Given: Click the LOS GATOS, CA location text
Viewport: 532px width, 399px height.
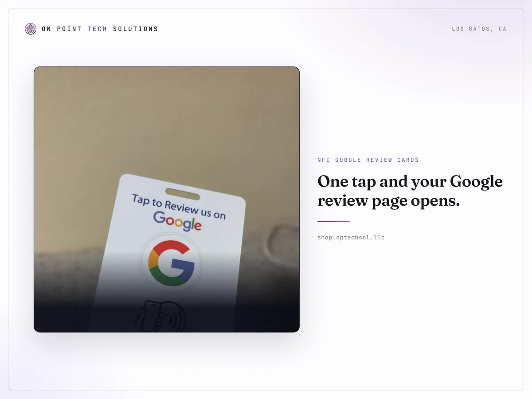Looking at the screenshot, I should (479, 29).
